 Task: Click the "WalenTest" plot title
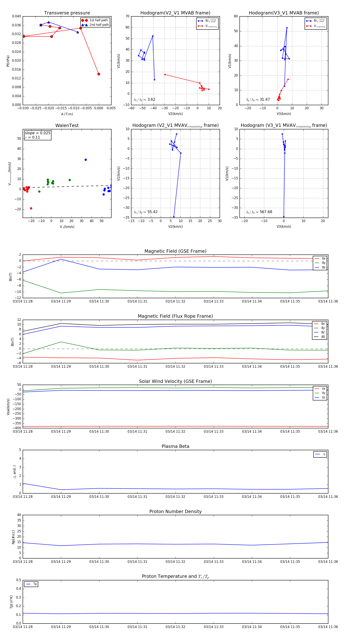point(67,125)
